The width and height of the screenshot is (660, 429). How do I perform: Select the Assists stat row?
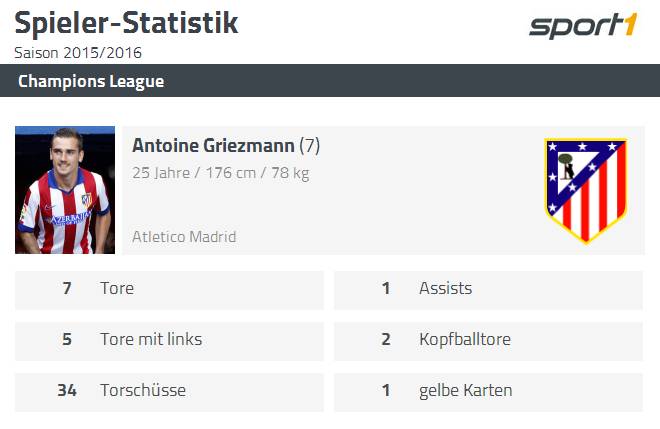(488, 290)
